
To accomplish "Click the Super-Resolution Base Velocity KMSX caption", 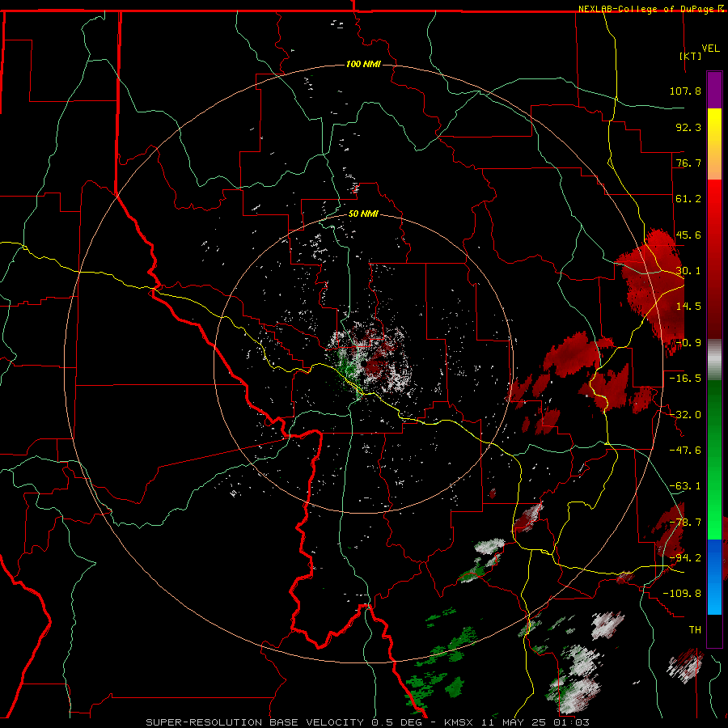I will point(368,722).
